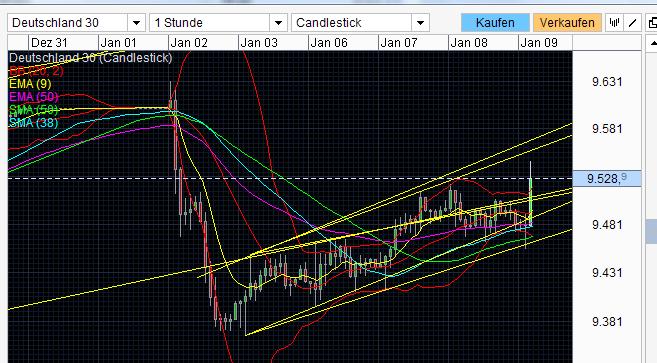657x363 pixels.
Task: Open the Candlestick chart type dropdown
Action: [x=360, y=23]
